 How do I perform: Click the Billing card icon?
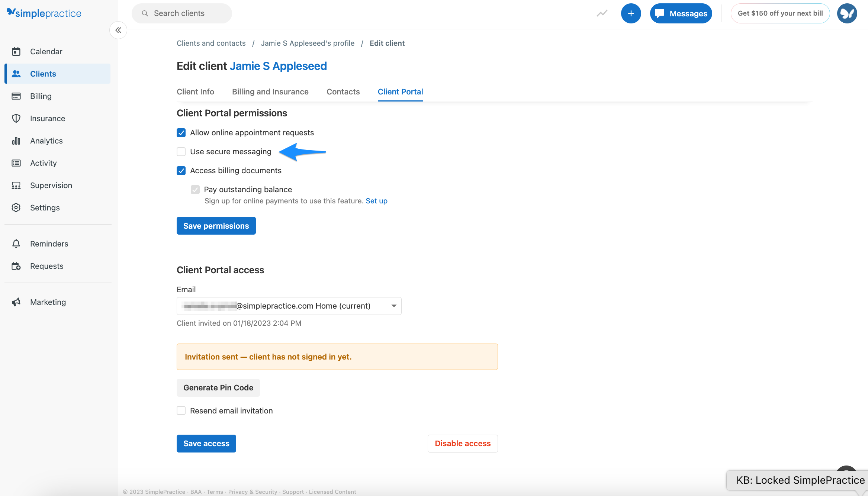16,96
